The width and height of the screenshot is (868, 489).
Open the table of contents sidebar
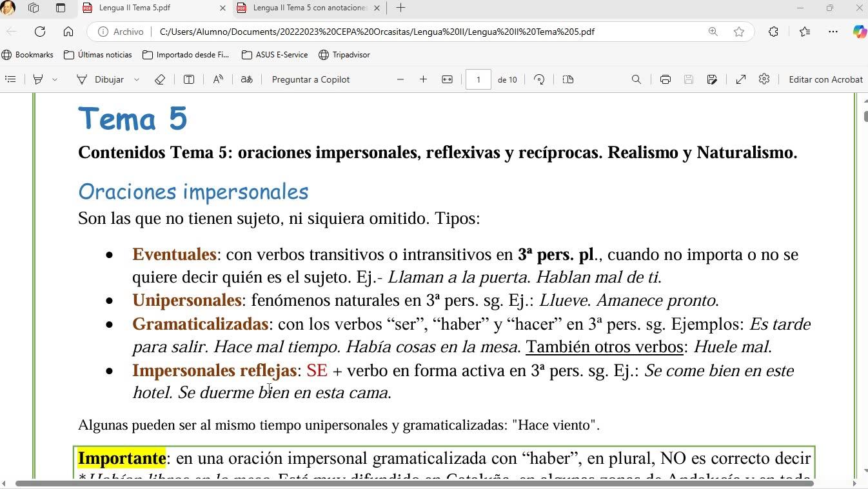tap(10, 79)
